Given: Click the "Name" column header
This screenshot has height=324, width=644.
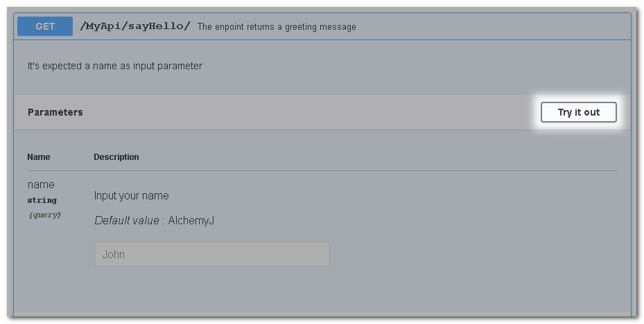Looking at the screenshot, I should coord(39,157).
